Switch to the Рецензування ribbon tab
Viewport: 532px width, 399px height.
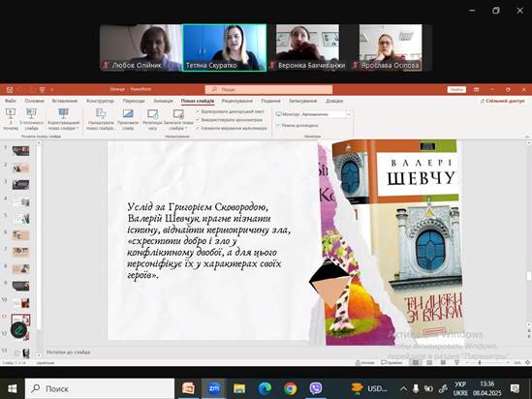click(x=237, y=101)
